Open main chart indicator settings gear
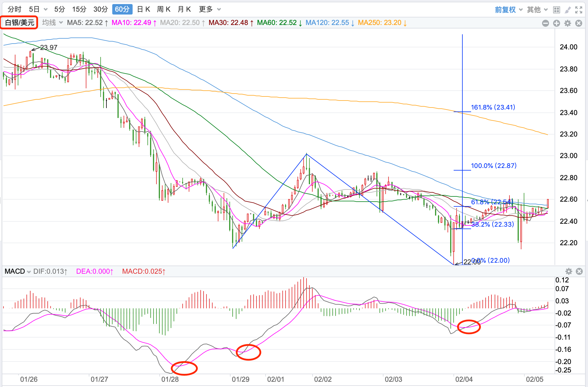 click(568, 23)
